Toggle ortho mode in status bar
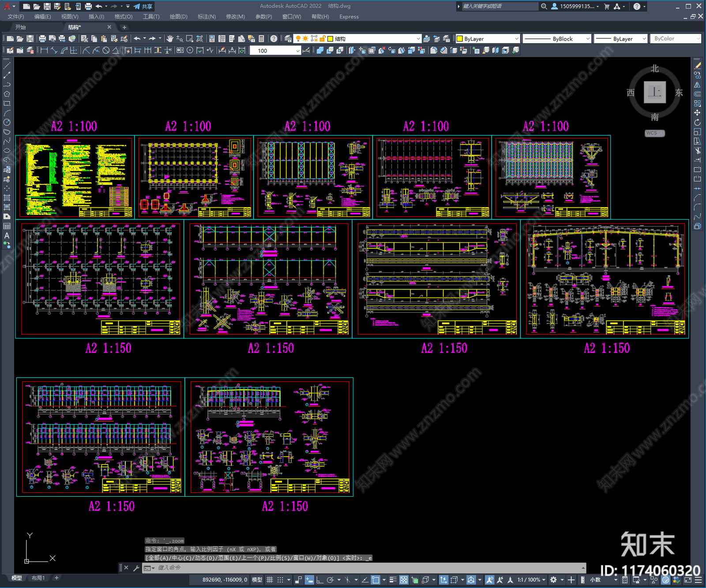 319,580
